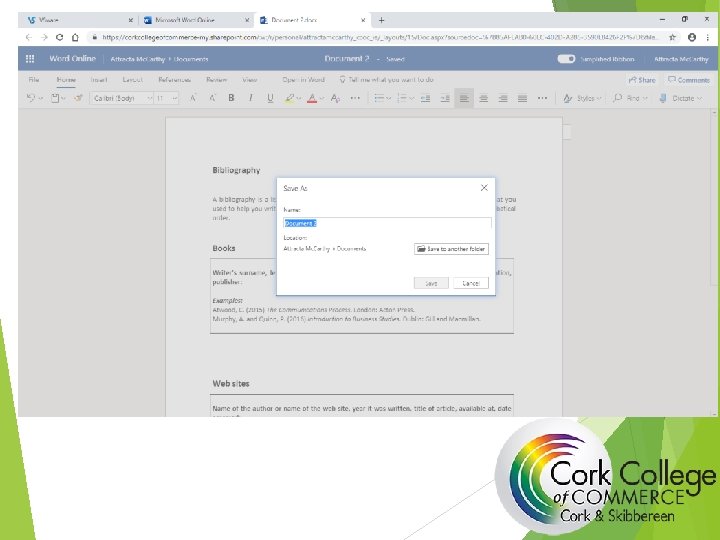Open Chrome profile icon
This screenshot has width=720, height=540.
pos(692,37)
